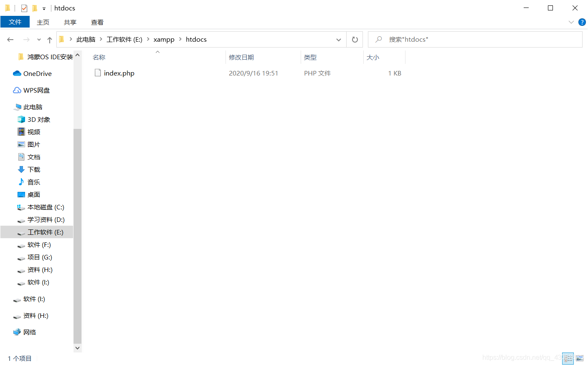Click the navigation pane scrollbar thumb
This screenshot has width=588, height=365.
(77, 236)
